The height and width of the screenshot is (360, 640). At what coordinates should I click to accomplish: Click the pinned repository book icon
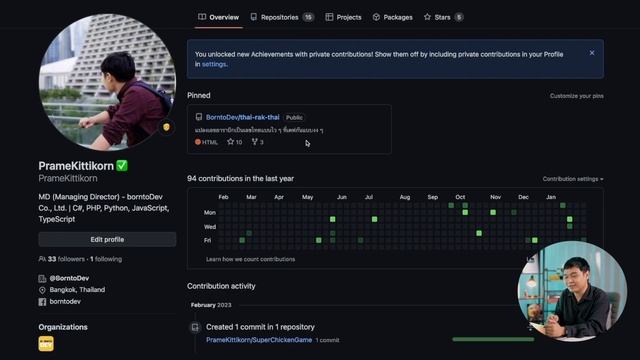coord(199,117)
